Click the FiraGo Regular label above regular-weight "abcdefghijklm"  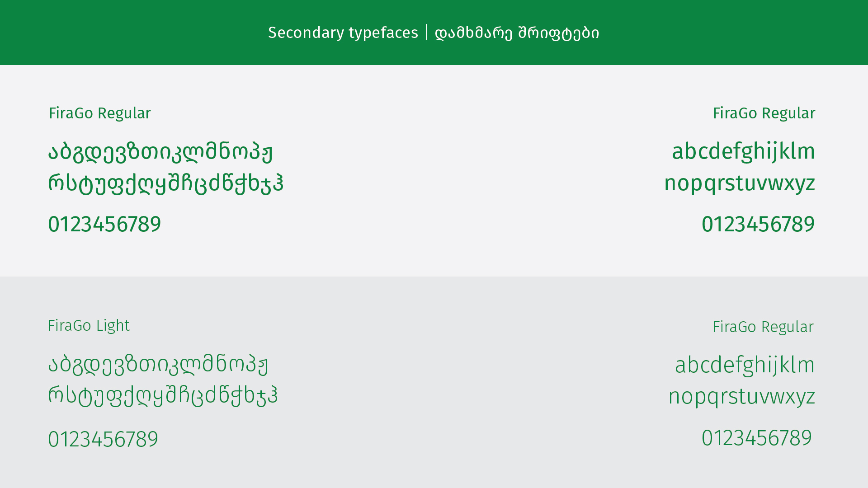coord(764,113)
